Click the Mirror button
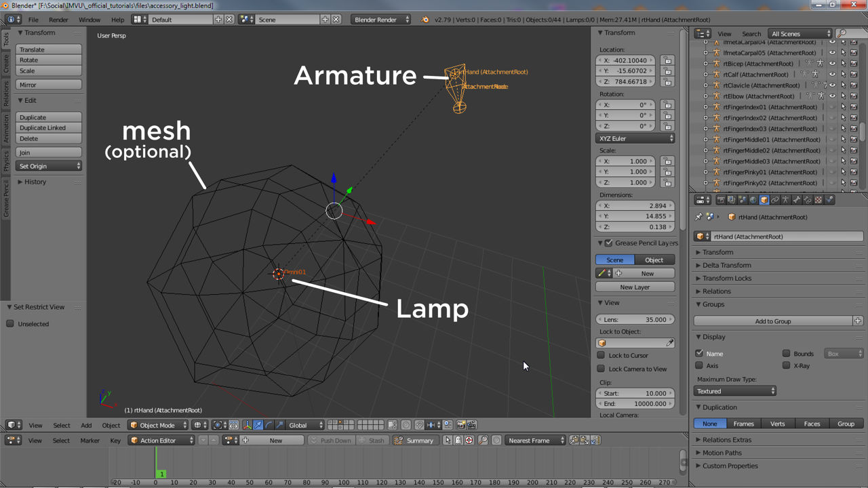Image resolution: width=868 pixels, height=488 pixels. click(x=49, y=85)
